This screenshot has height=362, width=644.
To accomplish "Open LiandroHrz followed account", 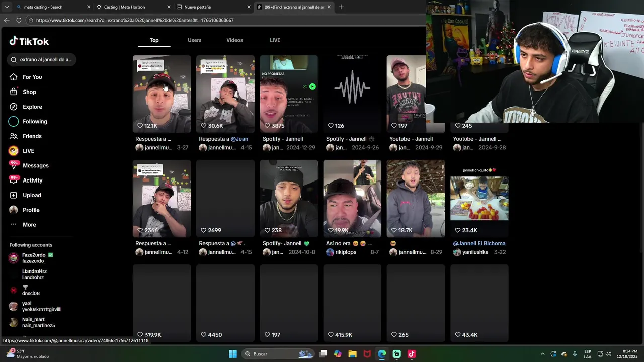I will pyautogui.click(x=34, y=274).
